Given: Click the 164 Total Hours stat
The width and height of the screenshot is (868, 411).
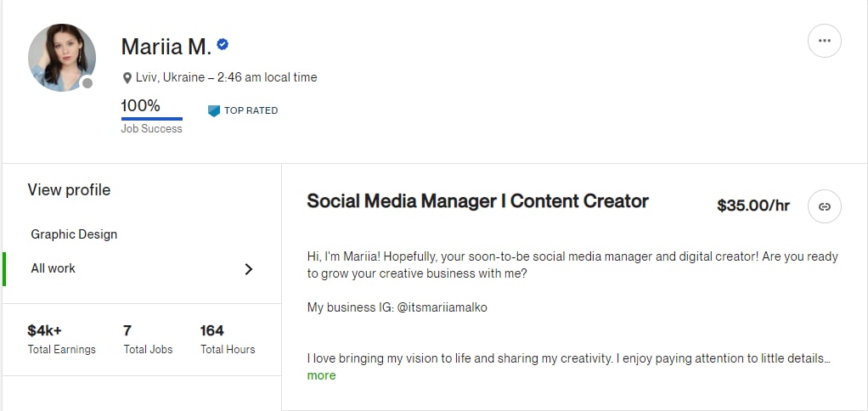Looking at the screenshot, I should (228, 340).
